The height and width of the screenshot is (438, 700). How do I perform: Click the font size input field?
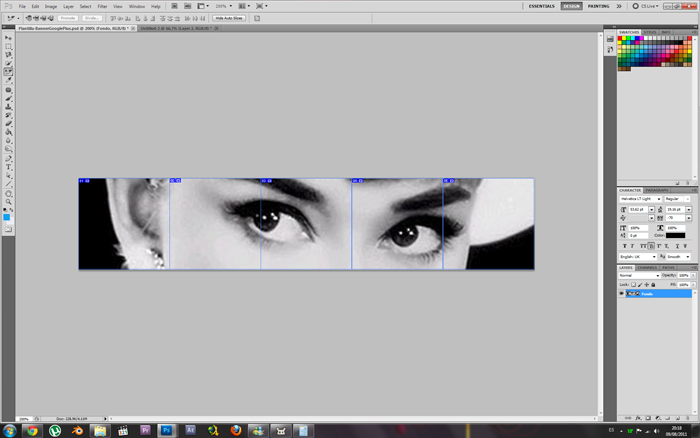[640, 209]
